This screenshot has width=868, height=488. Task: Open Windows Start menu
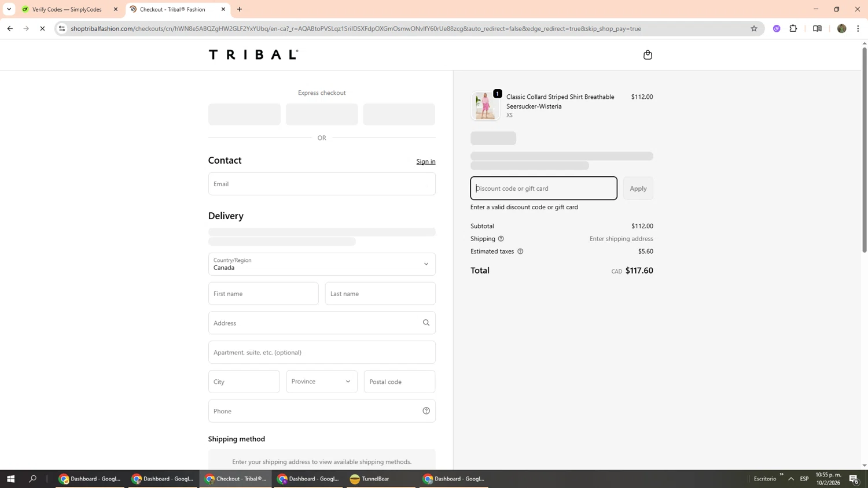click(x=10, y=479)
